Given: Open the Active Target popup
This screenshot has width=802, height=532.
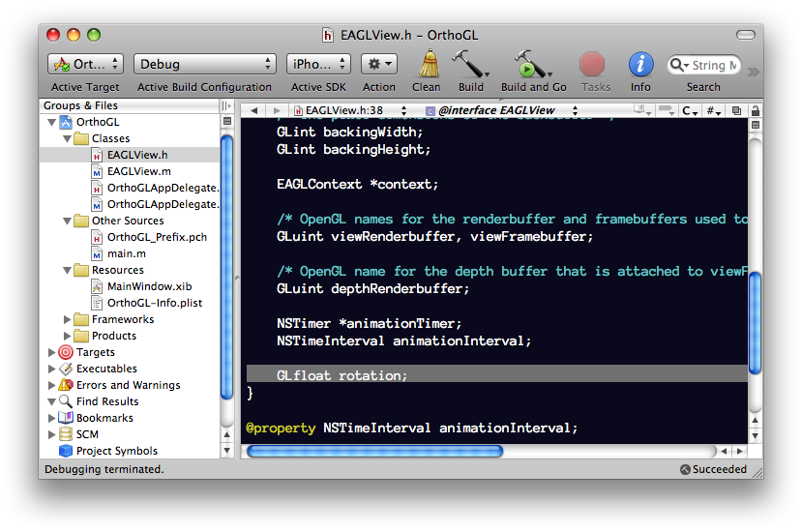Looking at the screenshot, I should 85,64.
